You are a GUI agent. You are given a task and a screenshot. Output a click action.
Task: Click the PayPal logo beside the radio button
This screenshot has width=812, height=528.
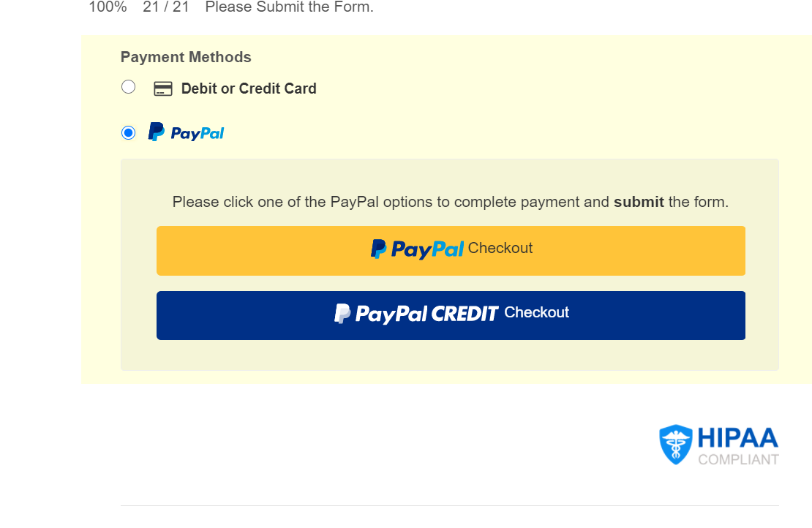coord(186,132)
